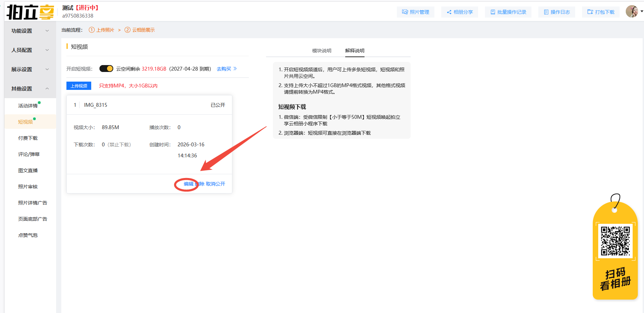
Task: Click 取消公开 for IMG_8315
Action: 215,184
